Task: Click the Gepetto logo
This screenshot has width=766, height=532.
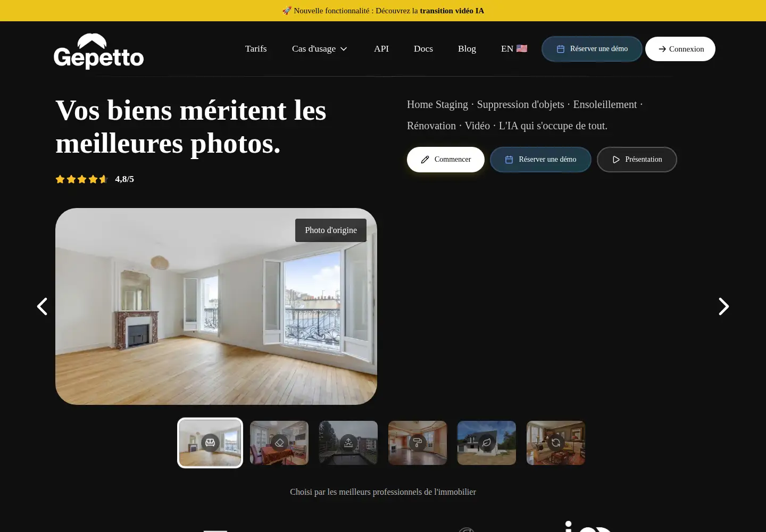Action: (x=99, y=51)
